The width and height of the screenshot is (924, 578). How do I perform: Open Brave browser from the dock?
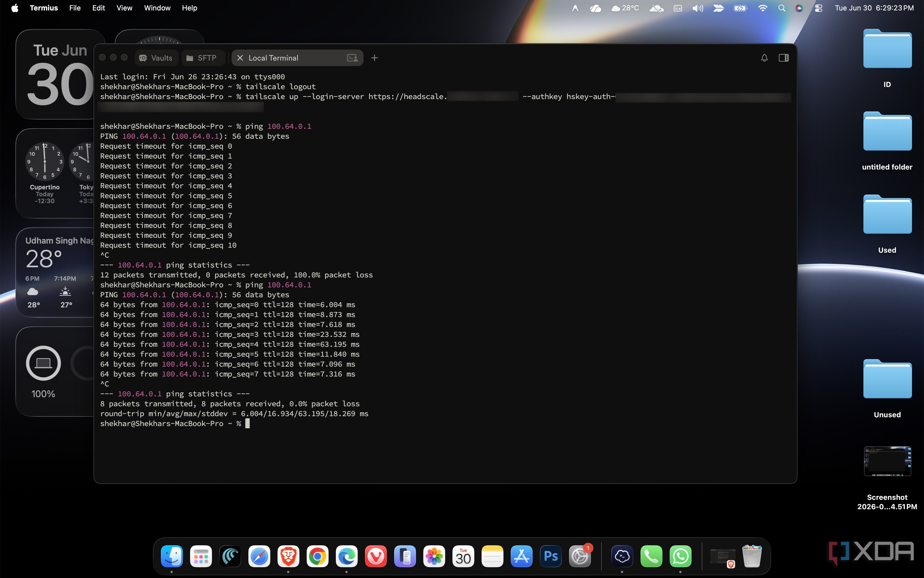(x=288, y=556)
